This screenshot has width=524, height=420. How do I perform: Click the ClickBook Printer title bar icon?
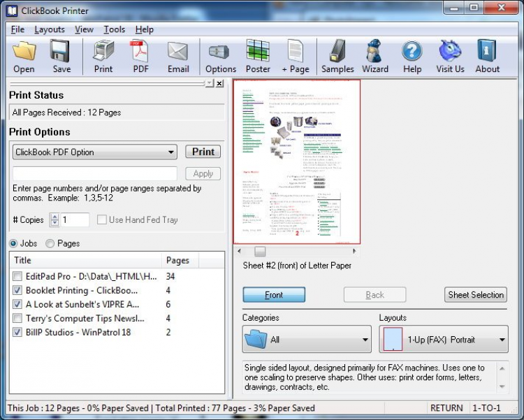pos(12,10)
